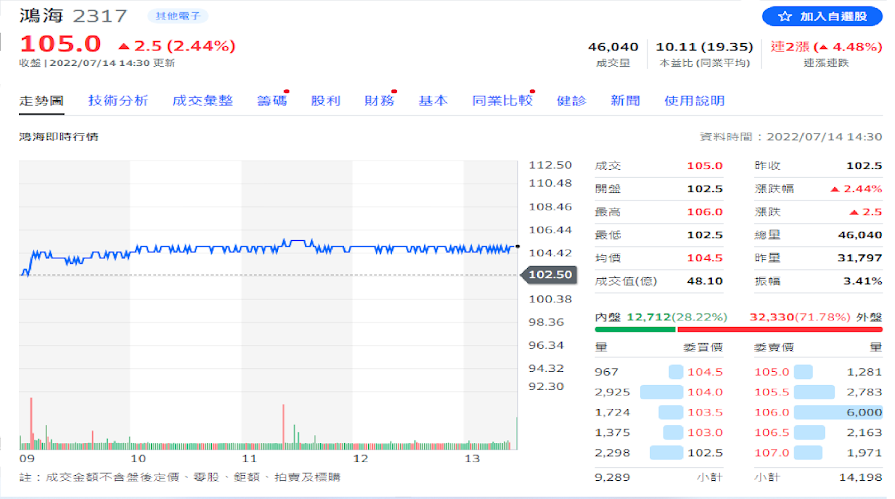This screenshot has width=895, height=499.
Task: Open the 技術分析 tab
Action: click(118, 101)
